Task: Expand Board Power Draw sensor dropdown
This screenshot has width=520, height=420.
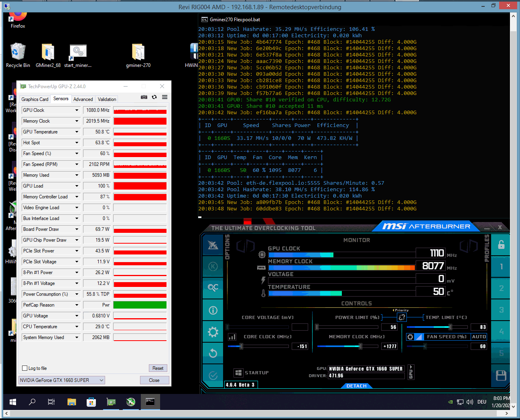Action: pyautogui.click(x=77, y=229)
